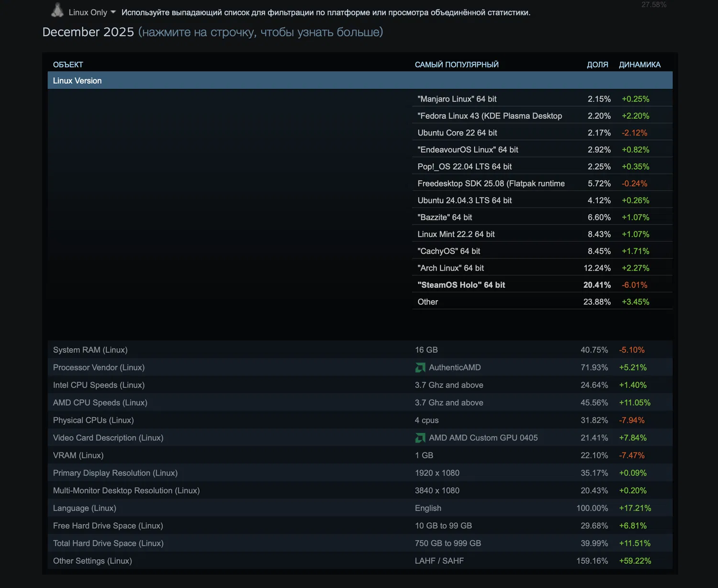Expand the Free Hard Drive Space (Linux) row
This screenshot has width=718, height=588.
(360, 526)
